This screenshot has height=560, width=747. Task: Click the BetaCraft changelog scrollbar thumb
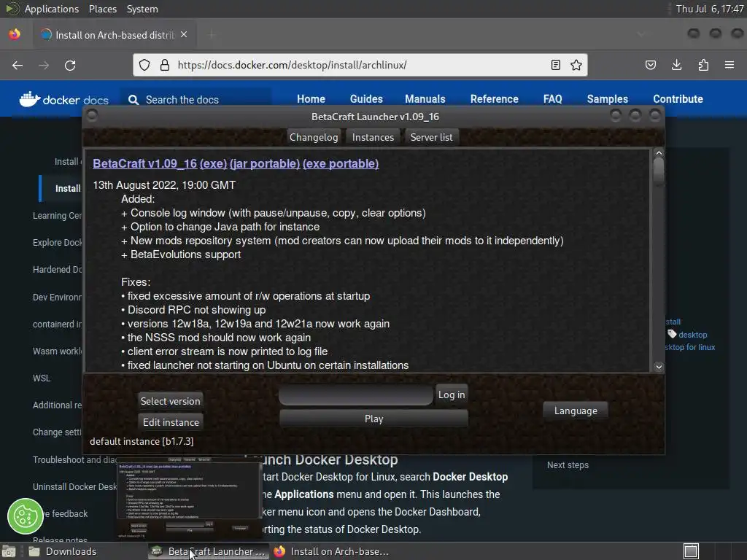[659, 171]
